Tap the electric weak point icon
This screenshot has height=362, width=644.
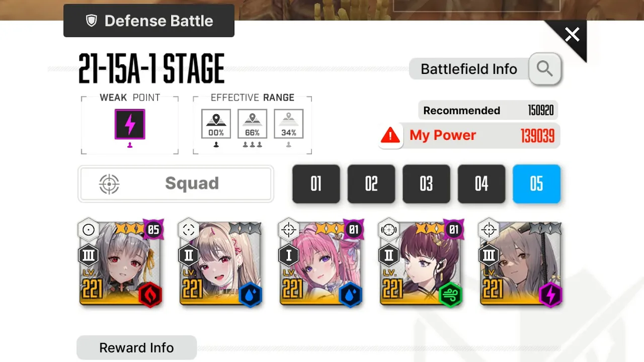[x=130, y=124]
